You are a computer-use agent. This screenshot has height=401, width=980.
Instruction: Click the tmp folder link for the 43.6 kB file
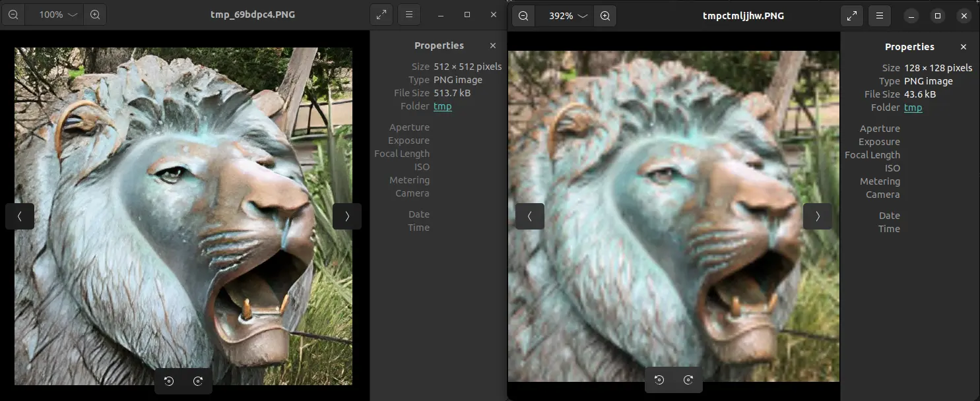[x=913, y=108]
